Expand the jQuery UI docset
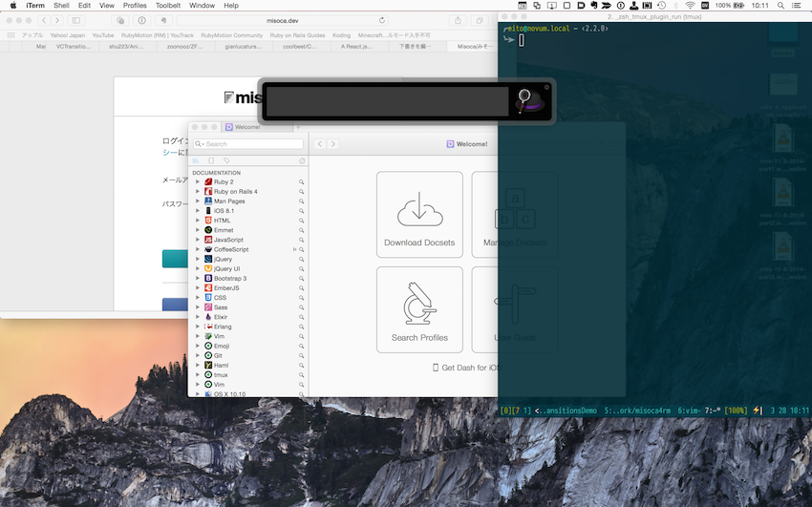 (198, 268)
